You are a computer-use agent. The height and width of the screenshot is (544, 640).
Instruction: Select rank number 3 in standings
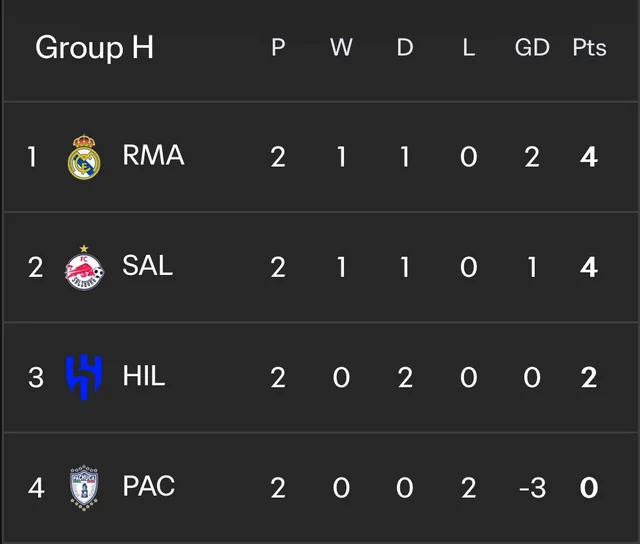coord(36,377)
